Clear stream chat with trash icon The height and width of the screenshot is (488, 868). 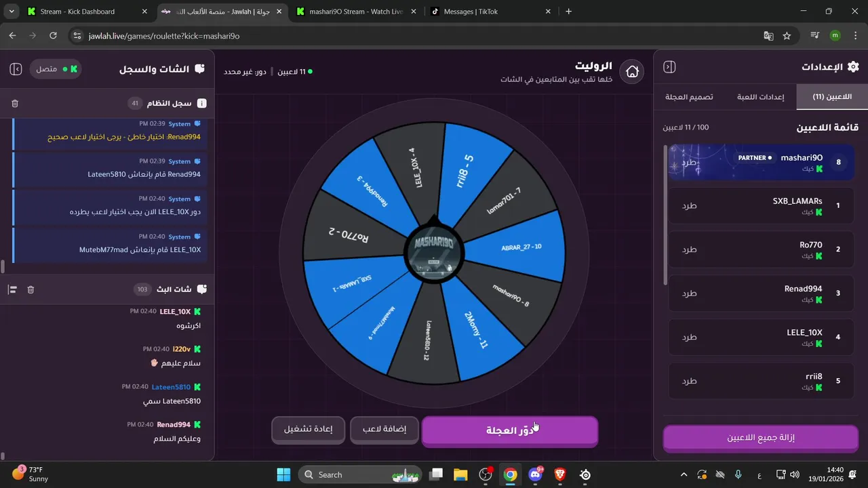31,289
